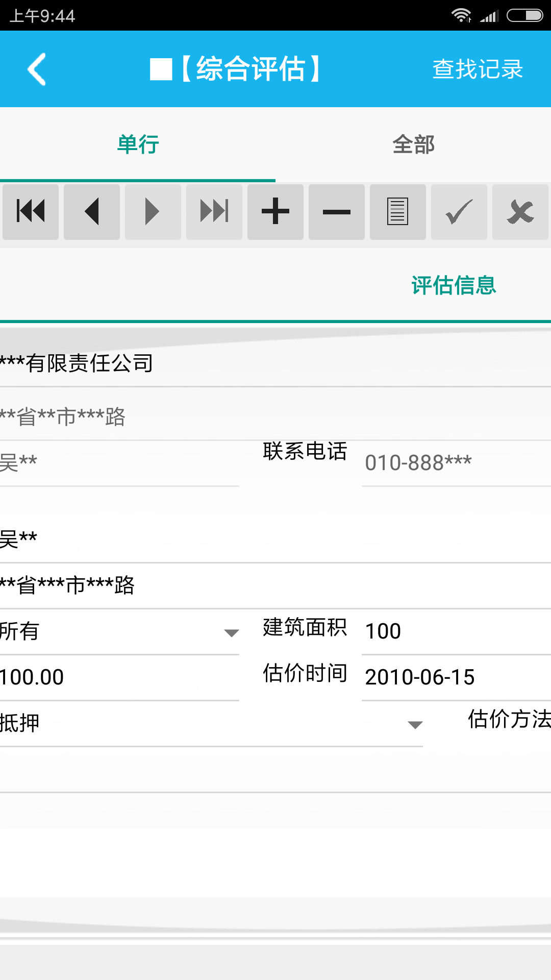Tap the 上午9:44 clock

(x=42, y=16)
